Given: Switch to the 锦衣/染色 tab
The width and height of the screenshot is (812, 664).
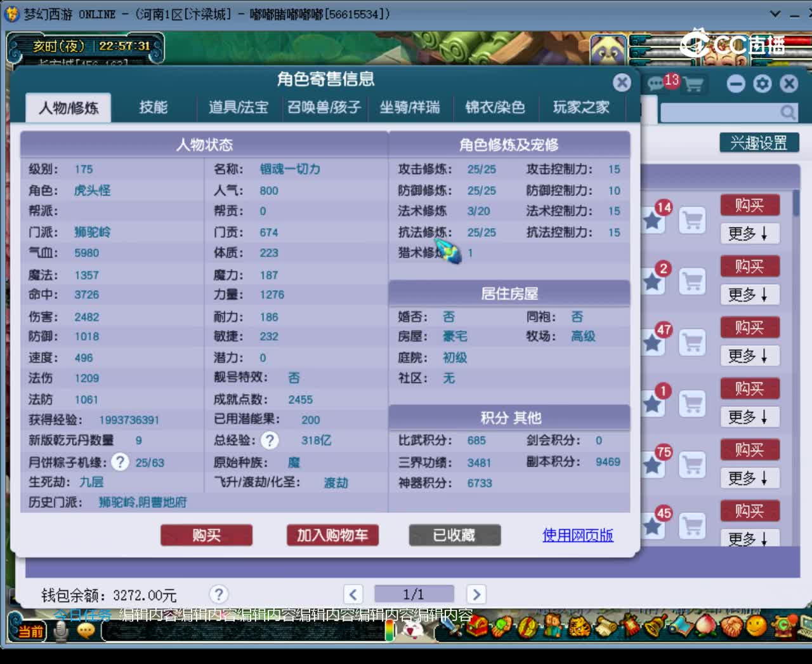Looking at the screenshot, I should point(495,107).
